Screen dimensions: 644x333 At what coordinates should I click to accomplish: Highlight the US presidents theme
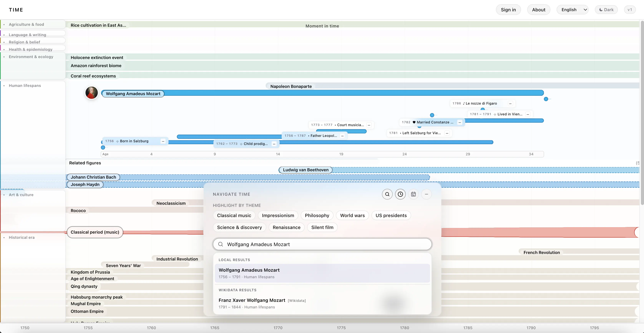pyautogui.click(x=391, y=215)
